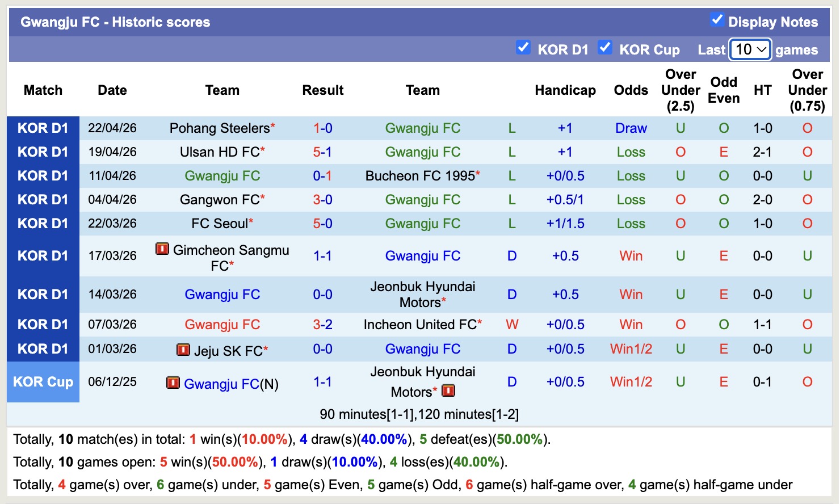Click the Match column header
840x504 pixels.
(x=43, y=90)
